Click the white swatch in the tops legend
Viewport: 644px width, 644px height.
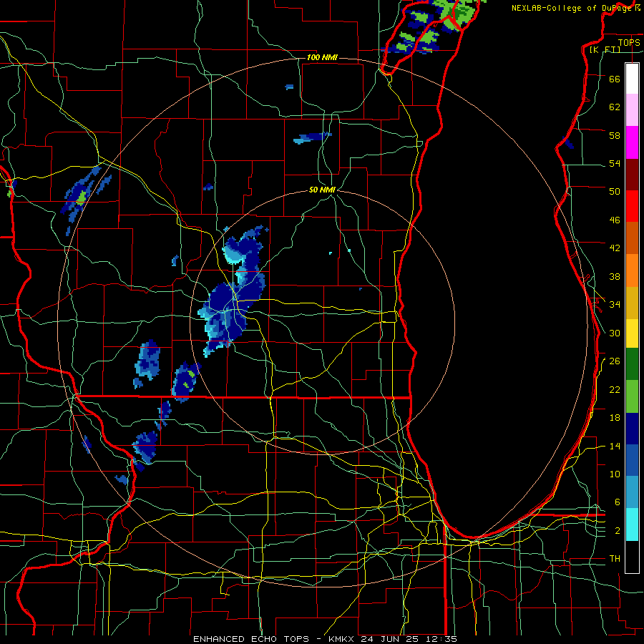[x=632, y=79]
